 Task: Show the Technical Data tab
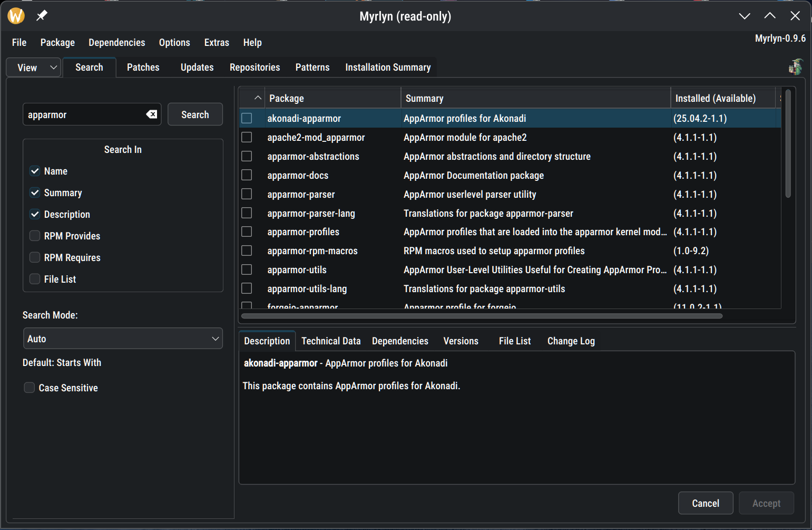point(331,341)
